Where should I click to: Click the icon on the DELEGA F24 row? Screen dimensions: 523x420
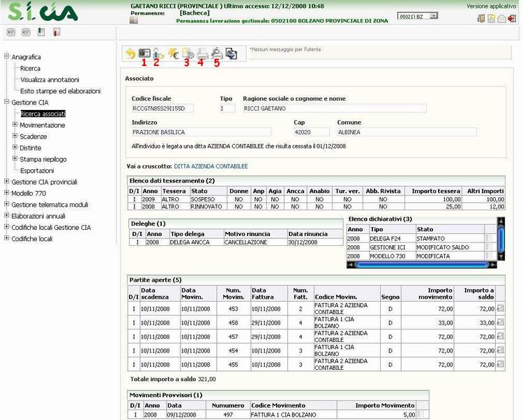coord(489,238)
